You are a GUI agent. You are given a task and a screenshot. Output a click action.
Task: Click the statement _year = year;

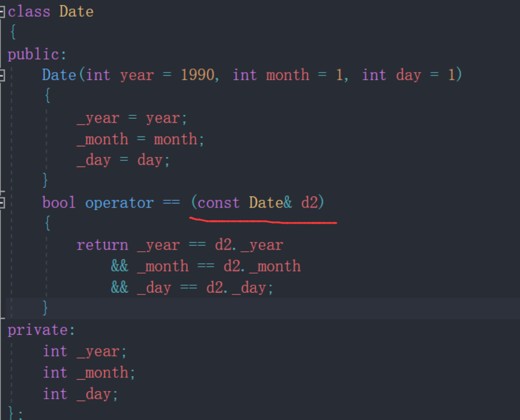[x=132, y=119]
